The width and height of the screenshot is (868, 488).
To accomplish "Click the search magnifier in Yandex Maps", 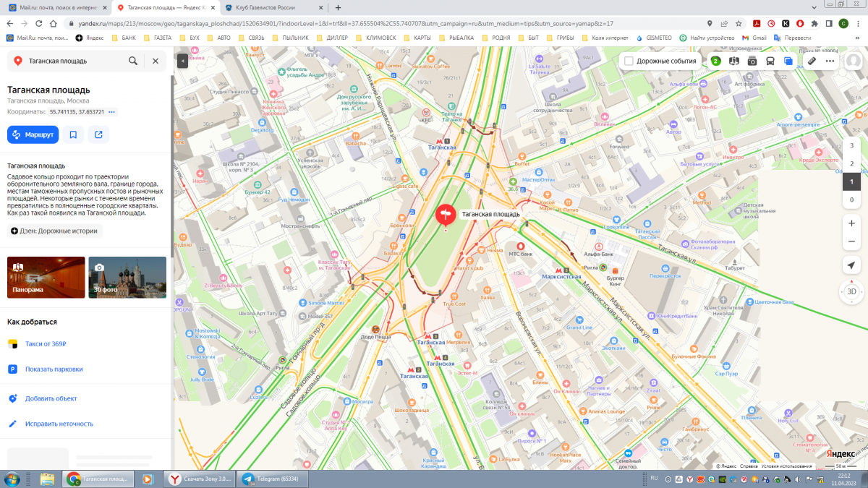I will (x=133, y=61).
